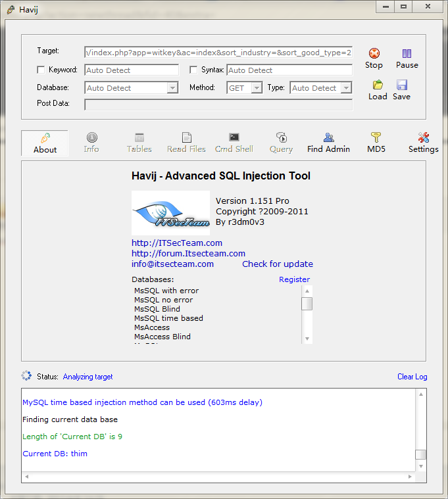Image resolution: width=448 pixels, height=499 pixels.
Task: Click the Syntax input field
Action: click(289, 70)
